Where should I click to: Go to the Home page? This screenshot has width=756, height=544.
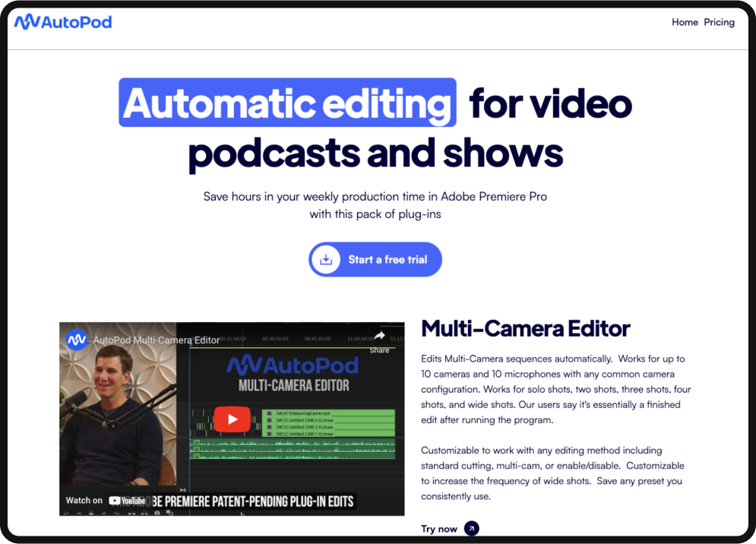(685, 22)
